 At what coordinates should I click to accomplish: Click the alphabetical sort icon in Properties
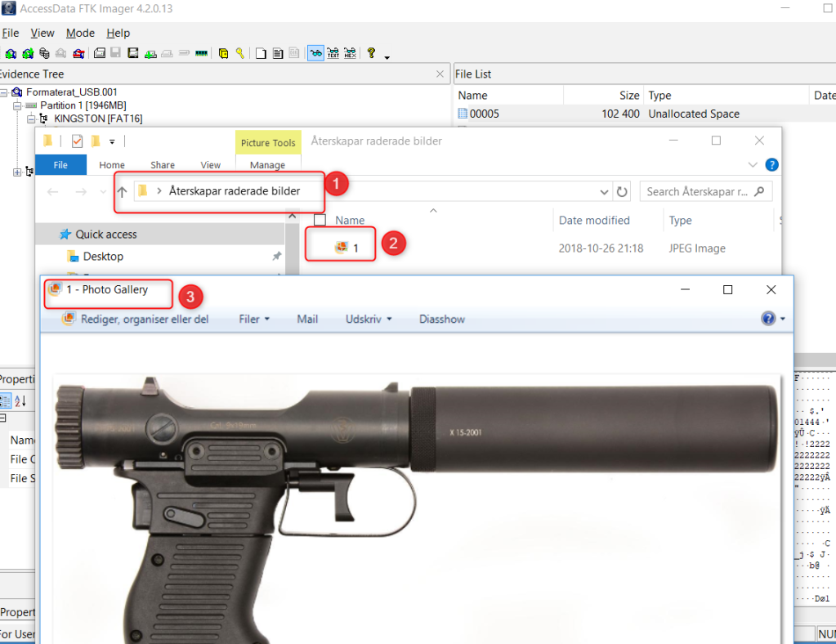(x=20, y=400)
